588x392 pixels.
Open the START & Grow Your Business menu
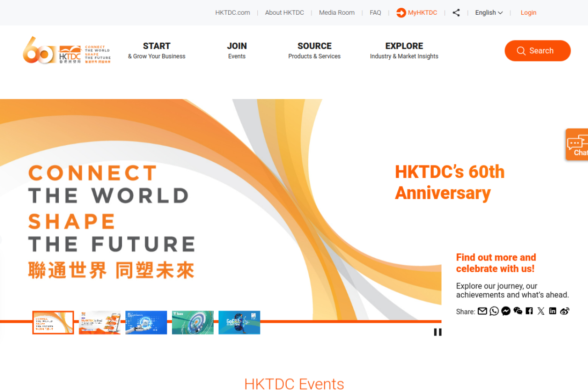tap(157, 51)
